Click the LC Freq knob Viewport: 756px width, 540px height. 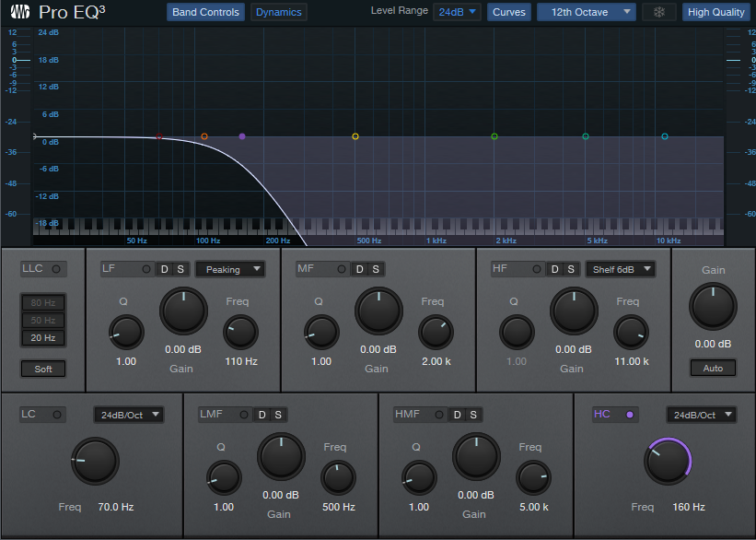tap(95, 461)
